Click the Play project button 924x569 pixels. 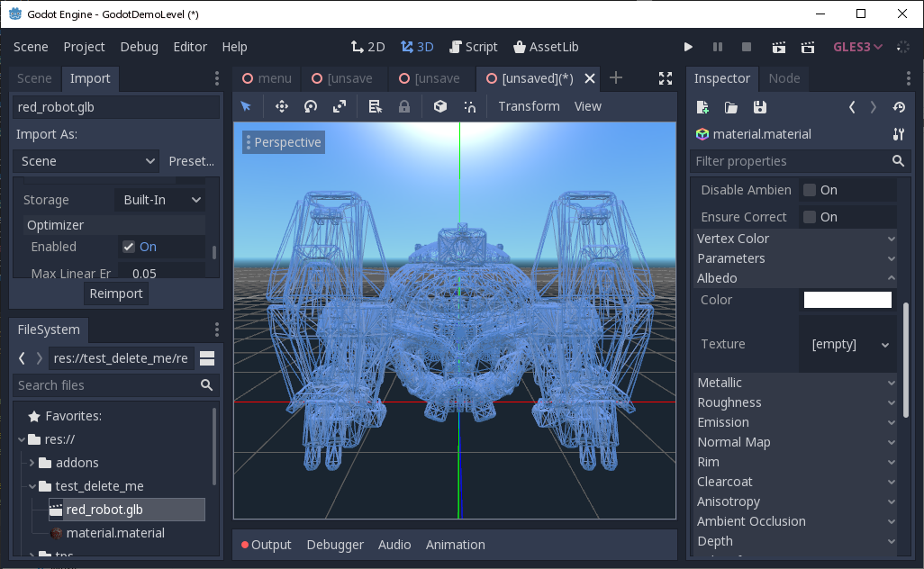(688, 47)
